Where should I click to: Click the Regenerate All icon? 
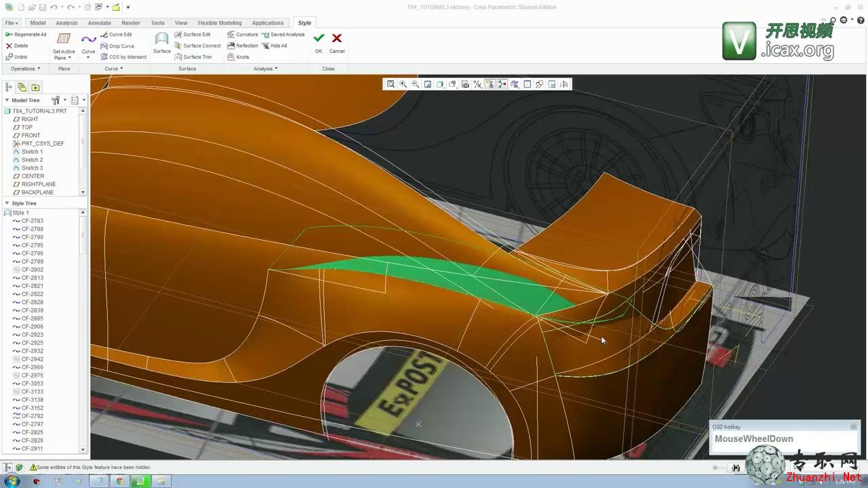click(x=9, y=35)
